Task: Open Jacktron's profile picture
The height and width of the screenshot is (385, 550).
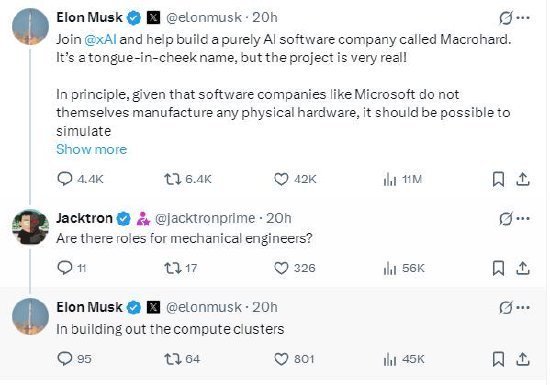Action: [30, 227]
